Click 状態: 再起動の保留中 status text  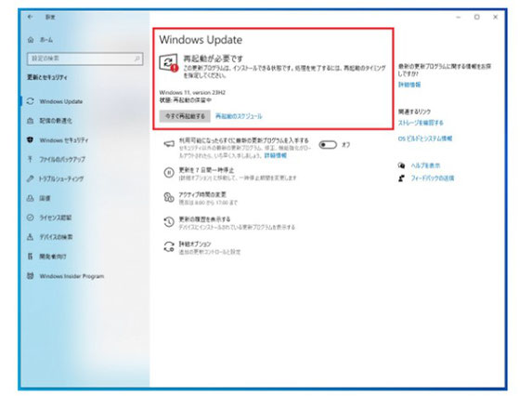186,100
